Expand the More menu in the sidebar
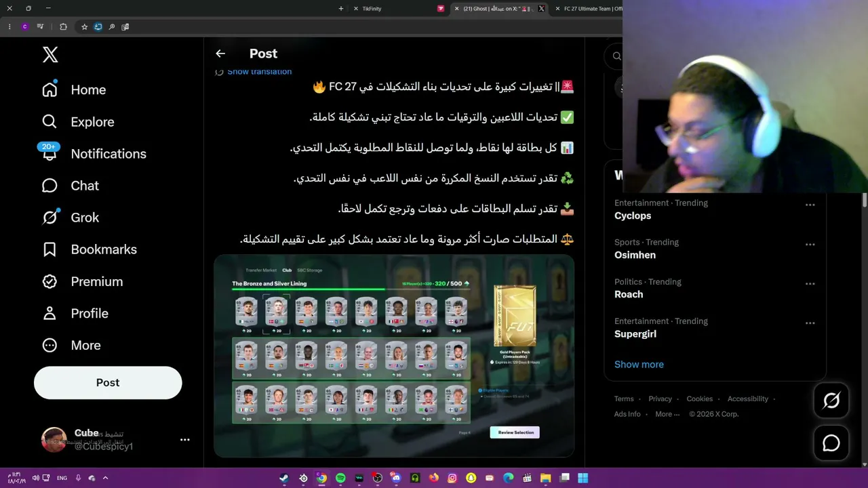This screenshot has height=488, width=868. 71,345
